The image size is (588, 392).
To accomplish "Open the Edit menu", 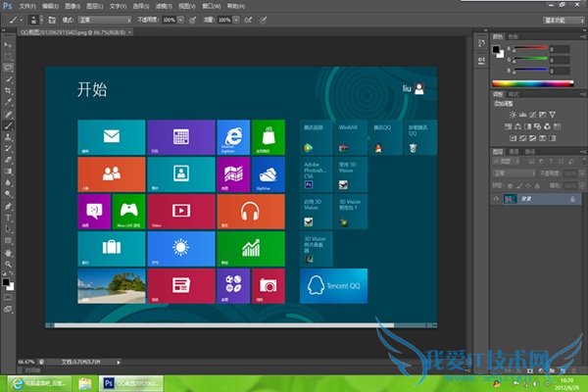I will 50,6.
